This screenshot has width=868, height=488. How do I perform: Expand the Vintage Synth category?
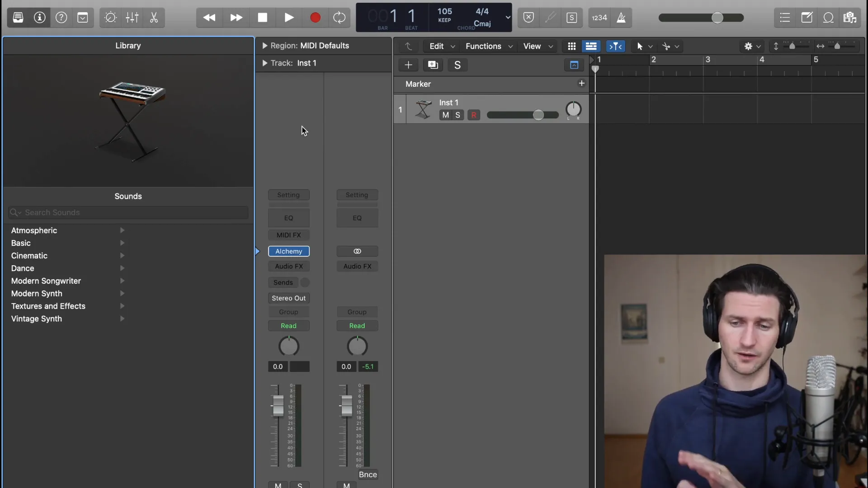coord(122,319)
